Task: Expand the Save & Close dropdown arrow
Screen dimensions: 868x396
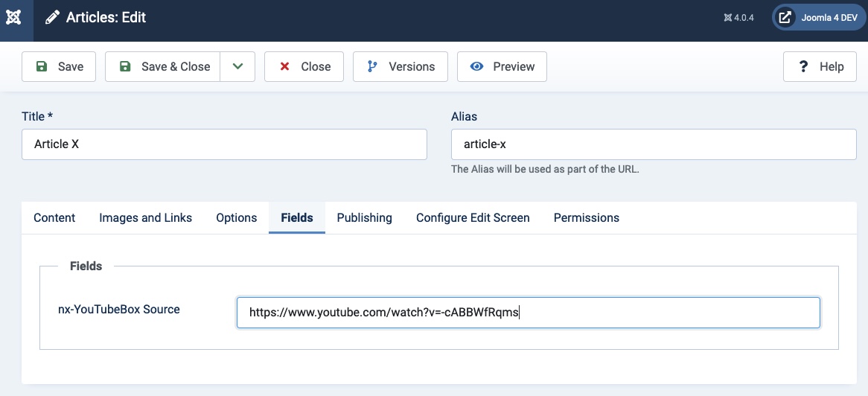Action: [x=237, y=66]
